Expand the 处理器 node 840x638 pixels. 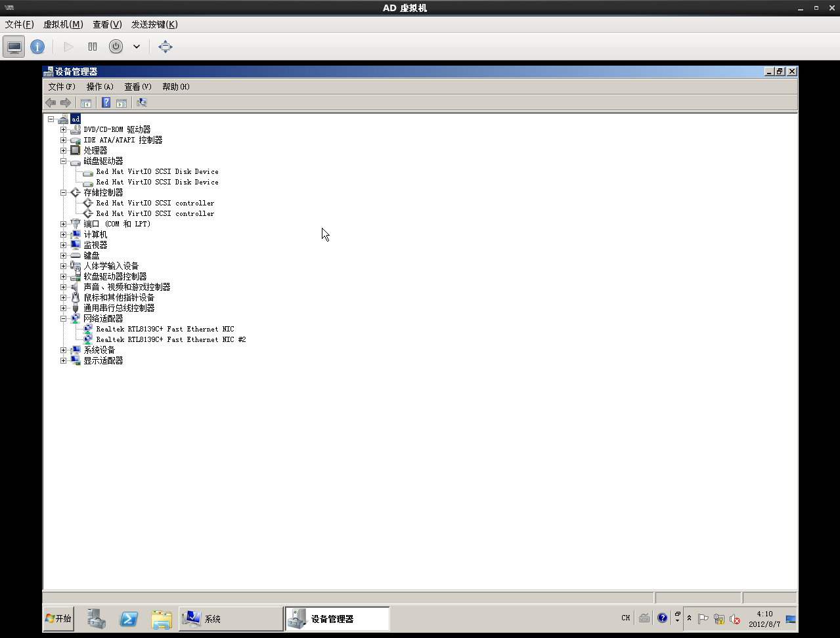(63, 150)
